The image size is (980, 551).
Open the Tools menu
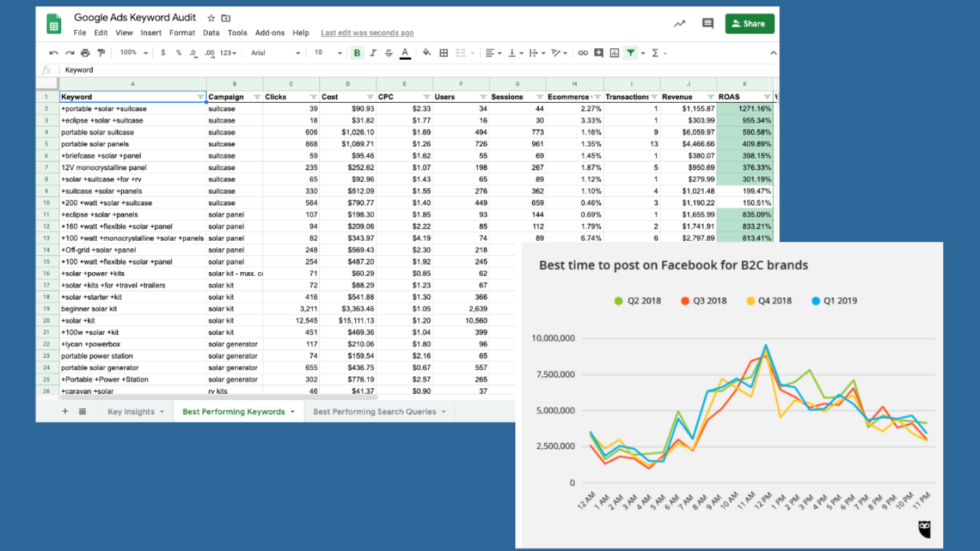coord(238,33)
